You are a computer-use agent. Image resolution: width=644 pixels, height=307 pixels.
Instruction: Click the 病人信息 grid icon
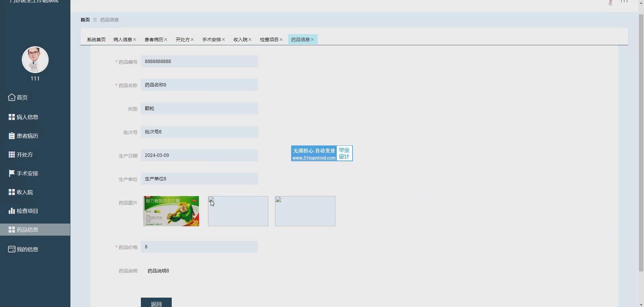(12, 117)
